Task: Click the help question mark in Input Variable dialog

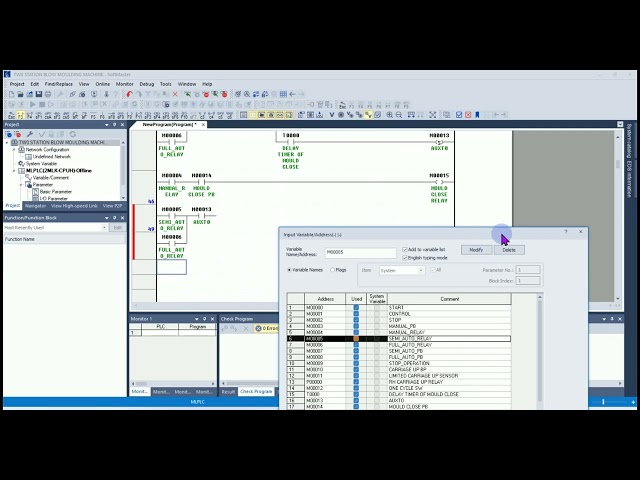Action: tap(566, 232)
